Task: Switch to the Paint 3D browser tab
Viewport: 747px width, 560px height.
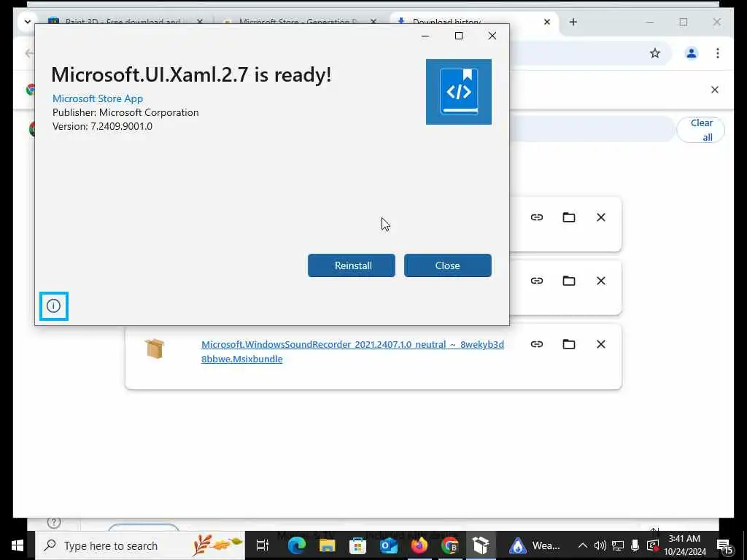Action: 123,21
